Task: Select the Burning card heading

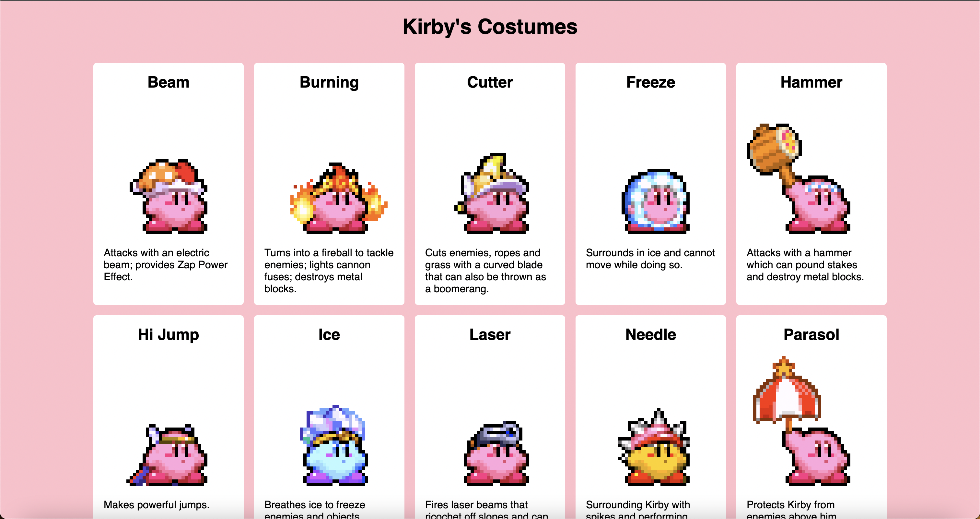Action: (329, 82)
